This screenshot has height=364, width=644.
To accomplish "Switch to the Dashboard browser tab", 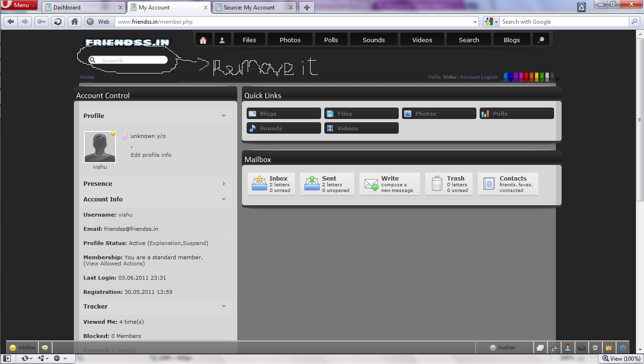I will [84, 7].
